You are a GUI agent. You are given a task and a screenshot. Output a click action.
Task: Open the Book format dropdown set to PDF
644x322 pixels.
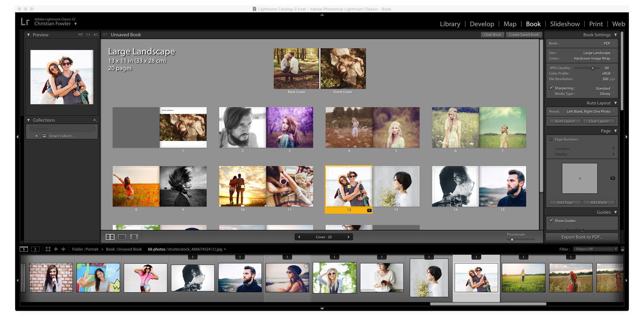pyautogui.click(x=607, y=43)
